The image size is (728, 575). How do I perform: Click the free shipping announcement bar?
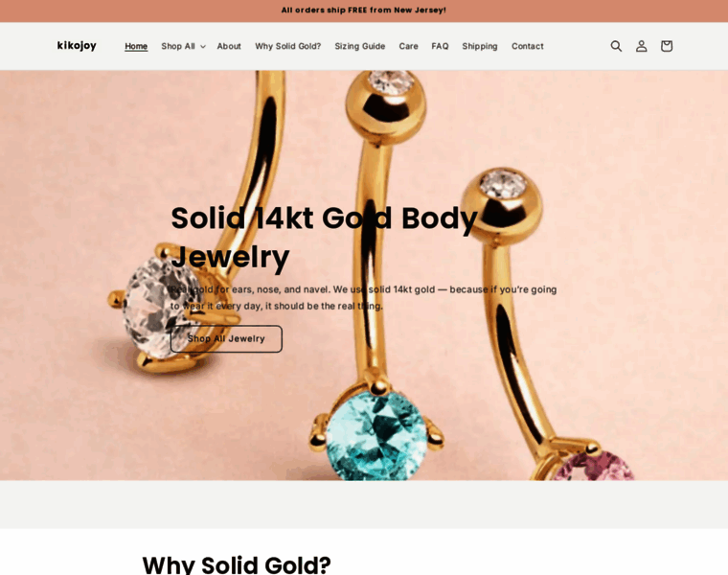tap(364, 11)
